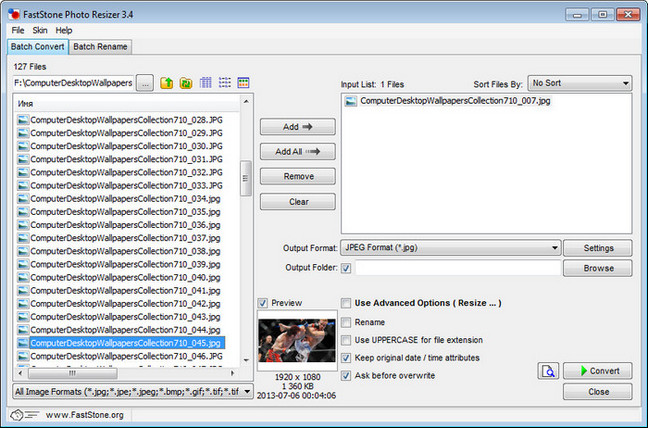Click file icon of Collection710_007.jpg in Input List

pos(350,101)
